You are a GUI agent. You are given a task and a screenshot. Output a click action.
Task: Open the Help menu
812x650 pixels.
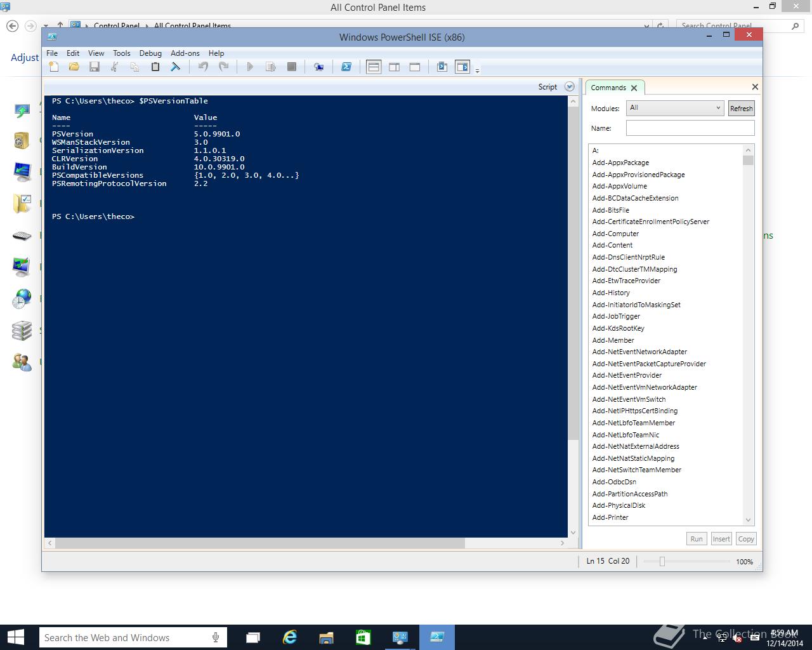[216, 53]
